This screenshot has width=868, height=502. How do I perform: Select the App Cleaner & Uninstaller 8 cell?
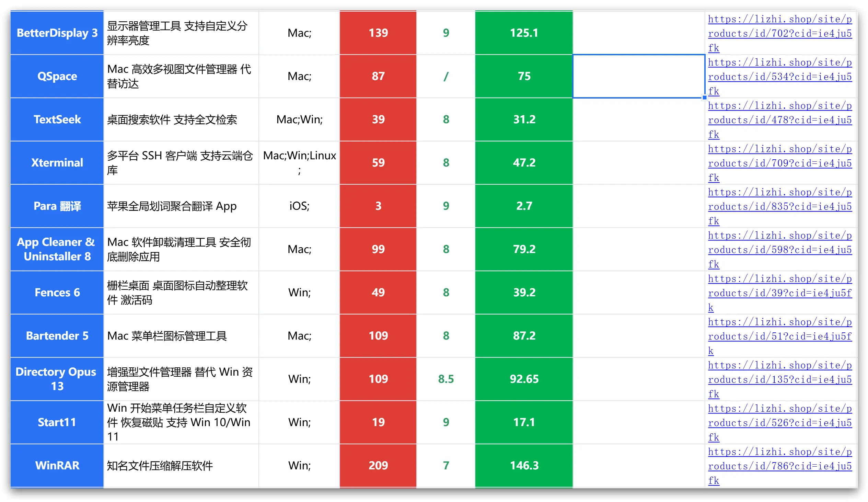[x=57, y=249]
